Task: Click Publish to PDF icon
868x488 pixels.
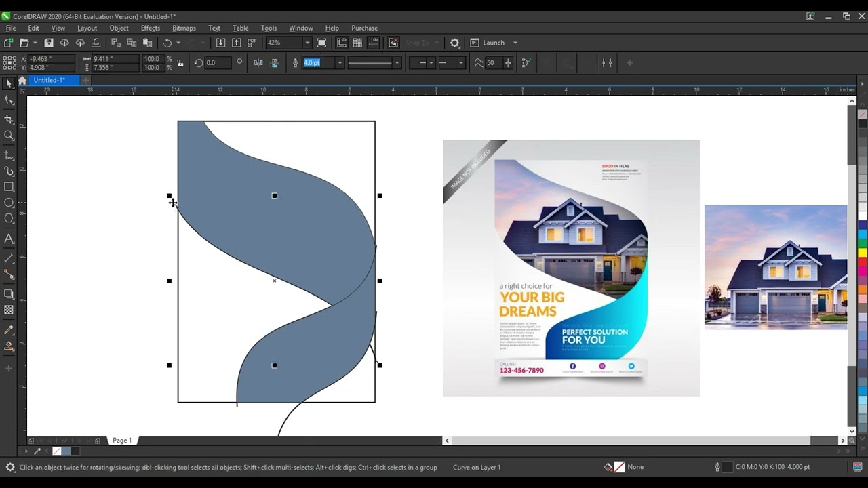Action: (x=252, y=43)
